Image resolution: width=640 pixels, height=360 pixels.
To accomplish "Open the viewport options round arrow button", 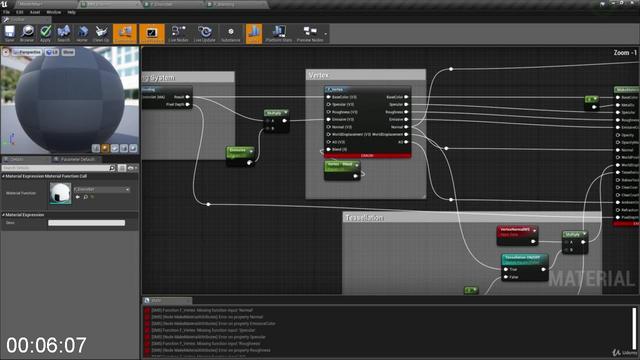I will pyautogui.click(x=6, y=52).
